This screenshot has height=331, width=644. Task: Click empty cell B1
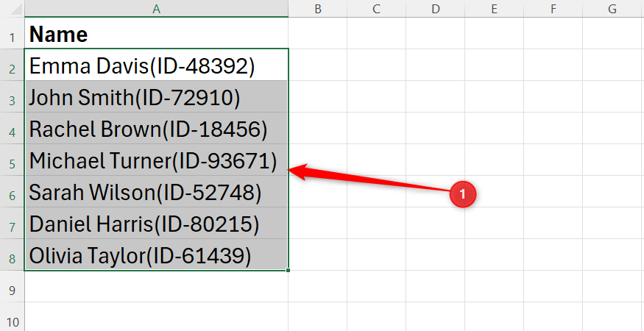(317, 33)
